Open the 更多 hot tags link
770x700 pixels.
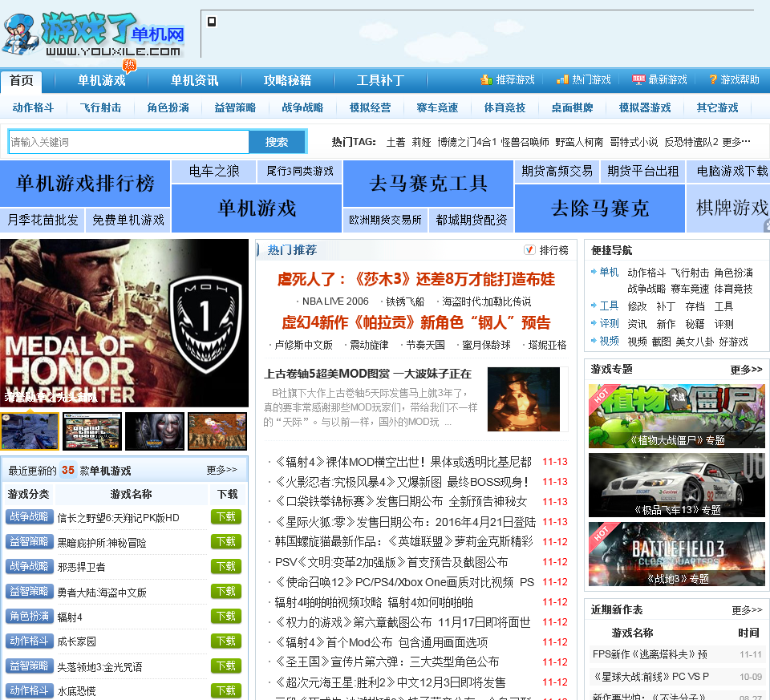pos(736,143)
